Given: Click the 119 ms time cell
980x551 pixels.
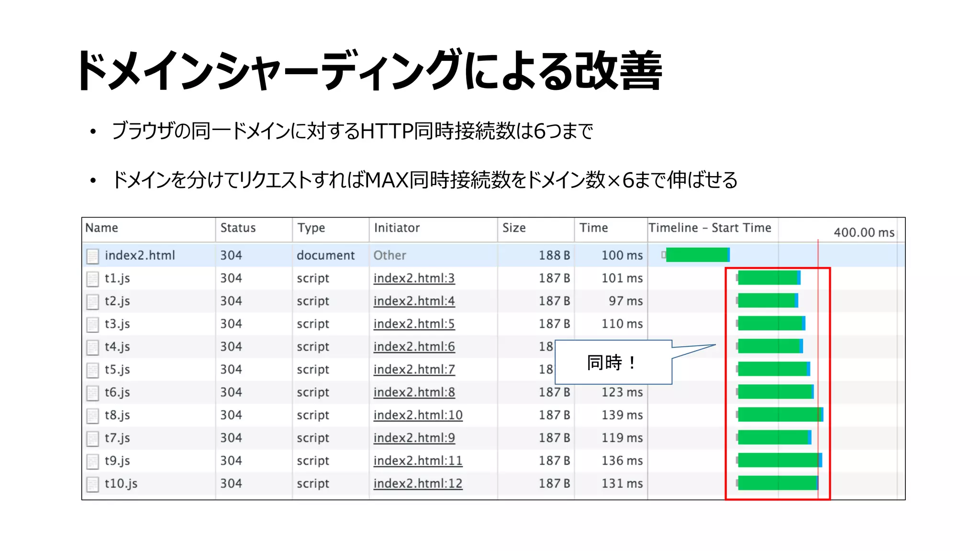Looking at the screenshot, I should coord(622,438).
